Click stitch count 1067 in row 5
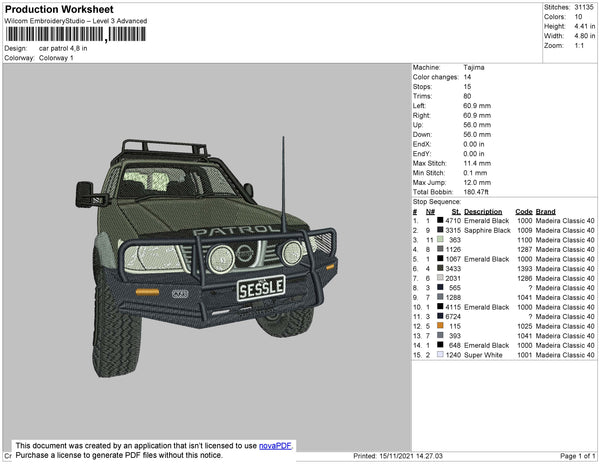The image size is (600, 464). point(453,259)
